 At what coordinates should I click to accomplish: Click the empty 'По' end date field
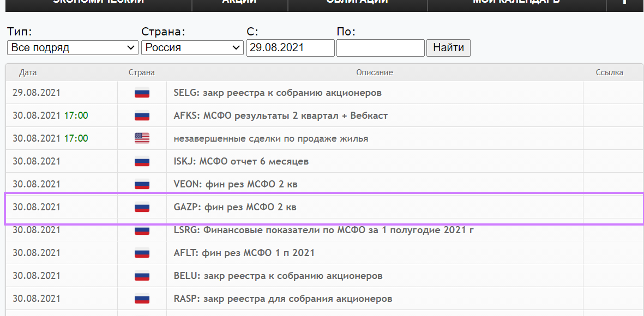click(380, 47)
